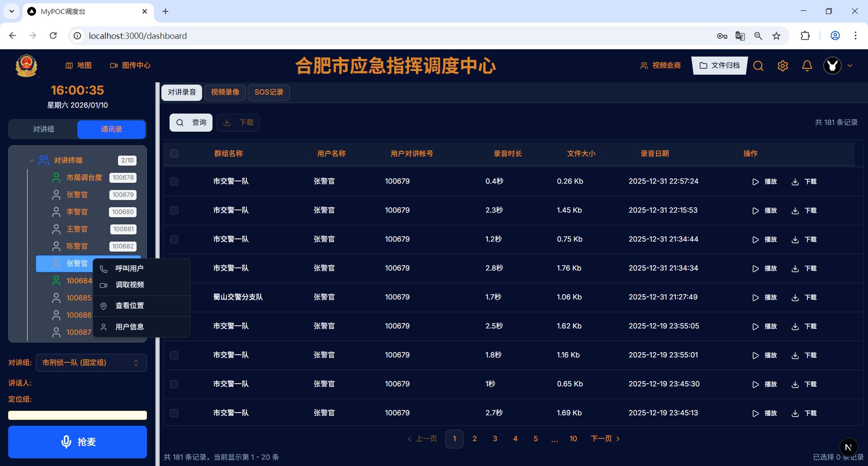Open the user avatar dropdown menu

837,66
